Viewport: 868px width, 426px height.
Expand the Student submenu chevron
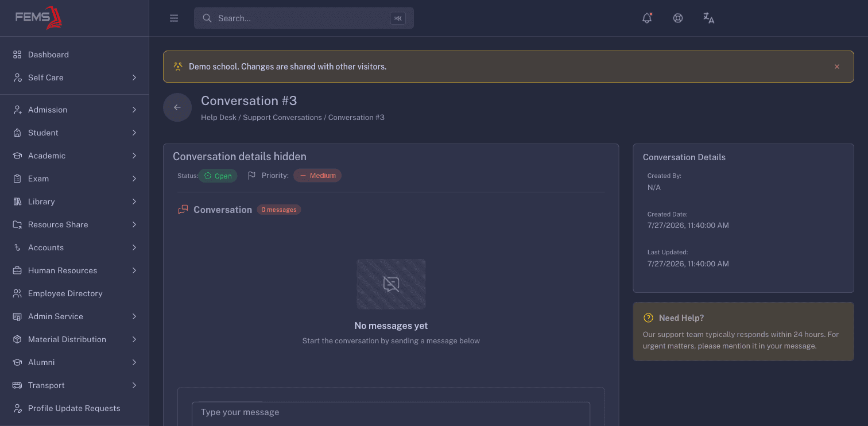[x=134, y=133]
